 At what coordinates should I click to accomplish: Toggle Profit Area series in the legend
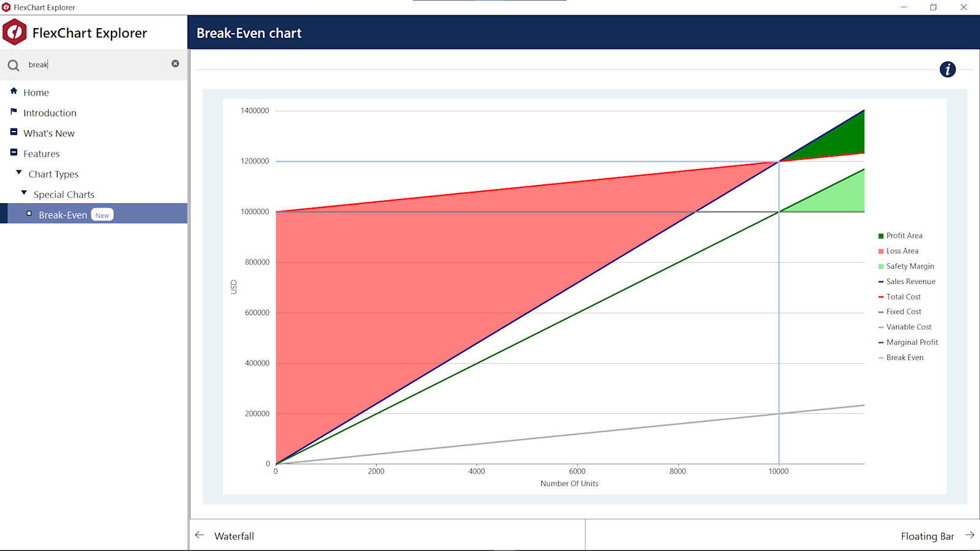coord(900,236)
